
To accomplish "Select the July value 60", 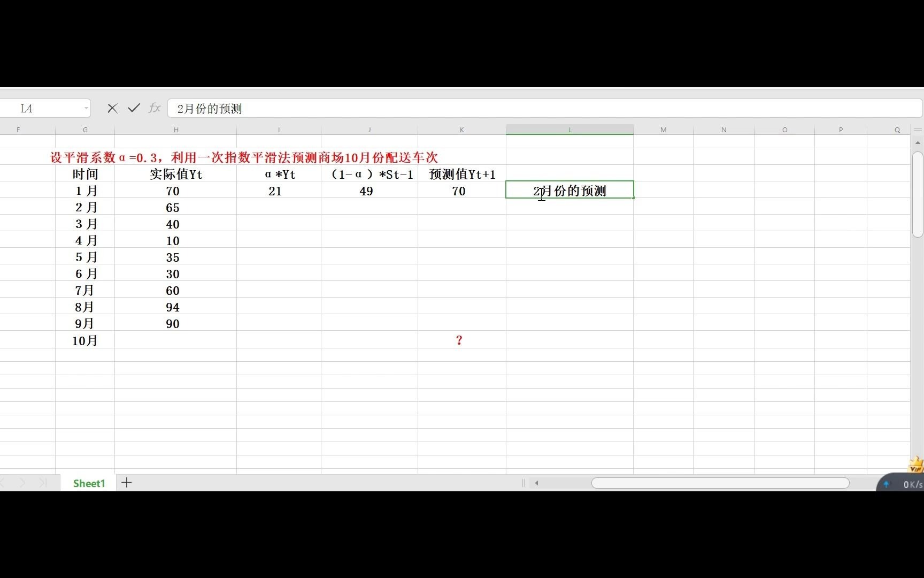I will (x=176, y=290).
